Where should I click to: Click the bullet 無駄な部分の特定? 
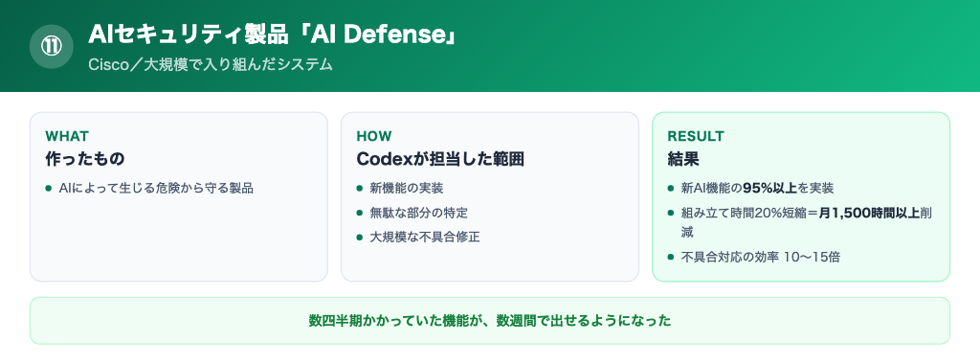pyautogui.click(x=419, y=213)
